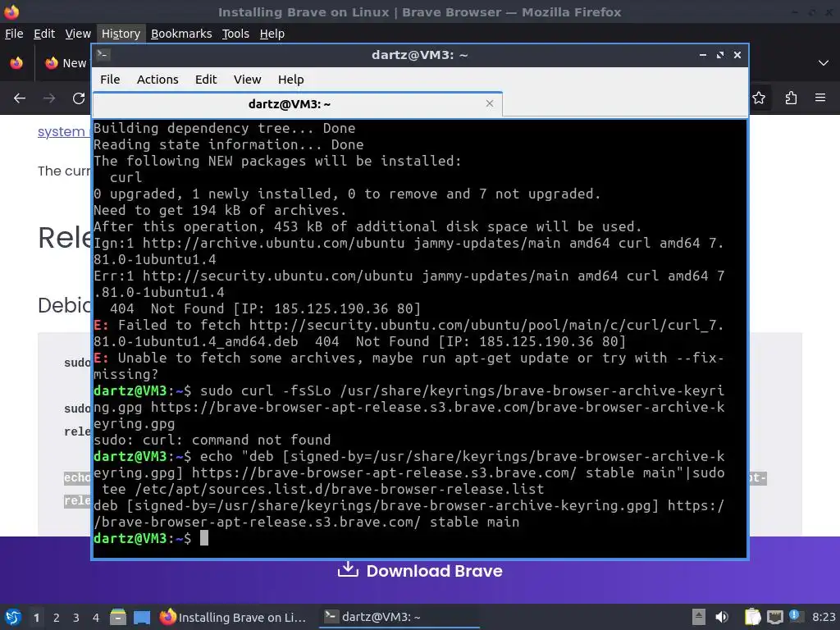The height and width of the screenshot is (630, 840).
Task: Click the Firefox logo in the window titlebar
Action: coord(11,11)
